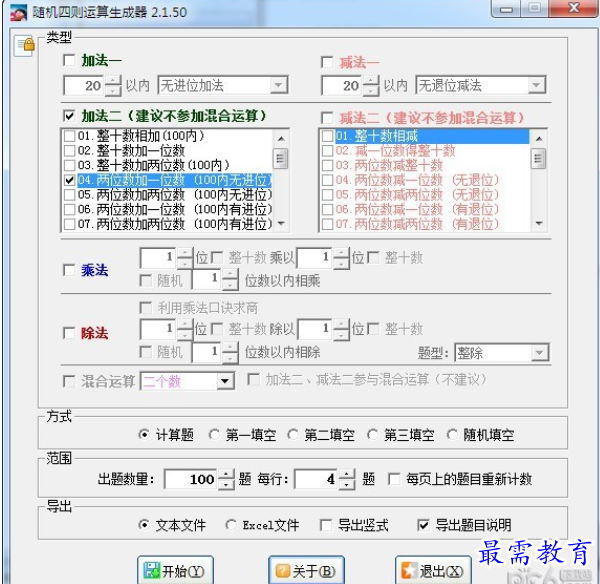The image size is (600, 584).
Task: Toggle 利用乘法口诀求商 checkbox
Action: 145,308
